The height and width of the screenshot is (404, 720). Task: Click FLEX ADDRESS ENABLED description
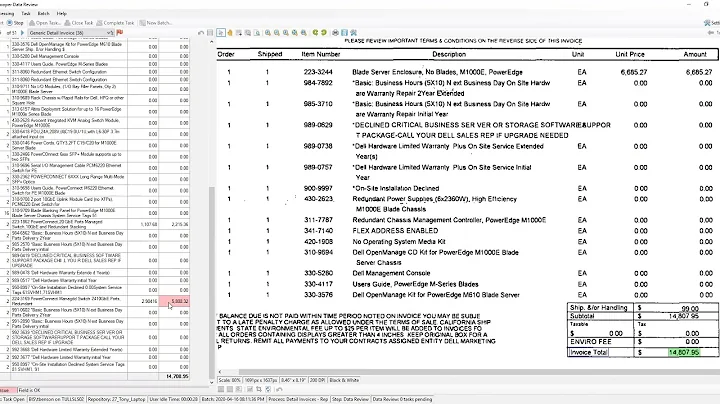[x=395, y=231]
